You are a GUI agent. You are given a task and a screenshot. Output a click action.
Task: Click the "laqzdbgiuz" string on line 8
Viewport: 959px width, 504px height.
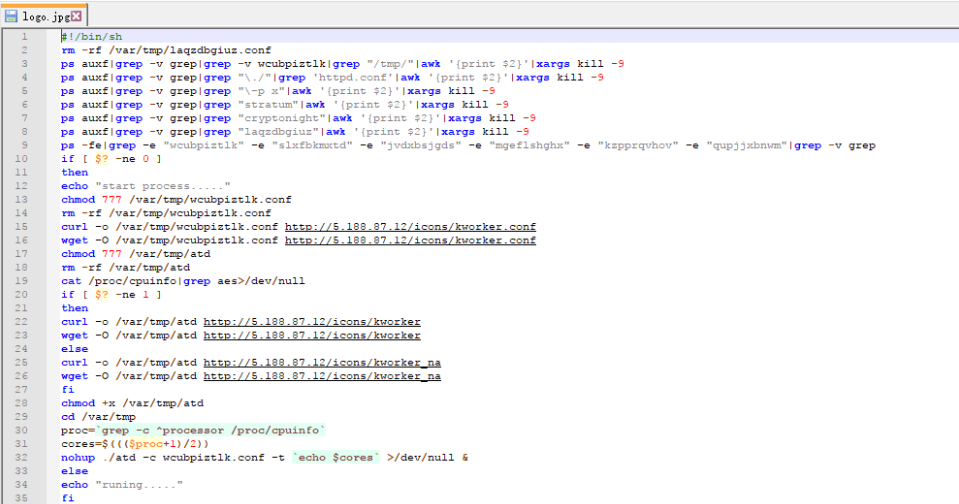(278, 132)
